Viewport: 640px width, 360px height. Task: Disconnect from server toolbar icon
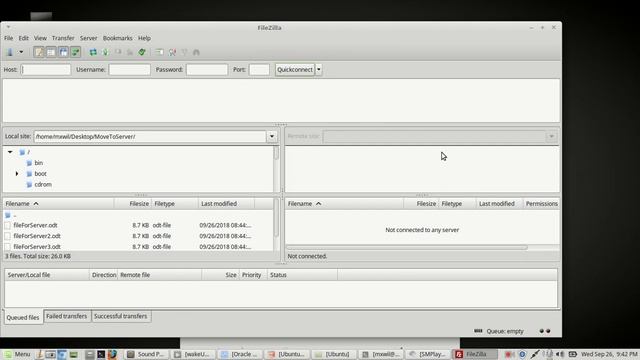pos(130,52)
